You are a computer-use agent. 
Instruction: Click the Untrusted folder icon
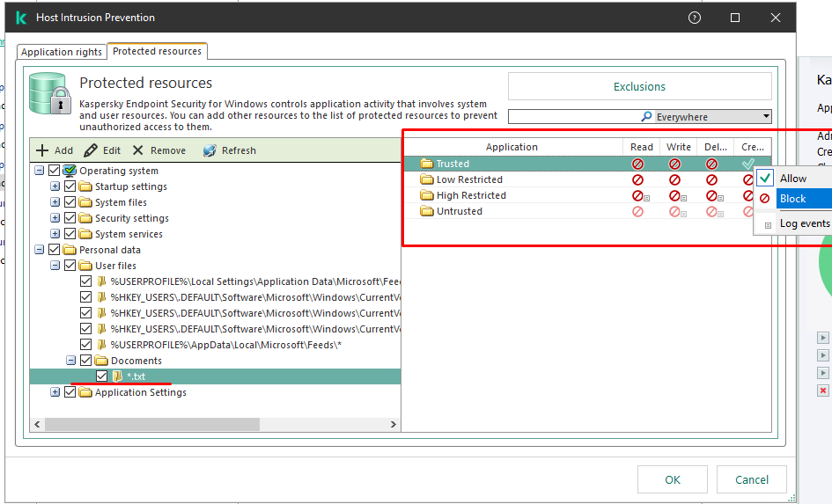pos(427,211)
